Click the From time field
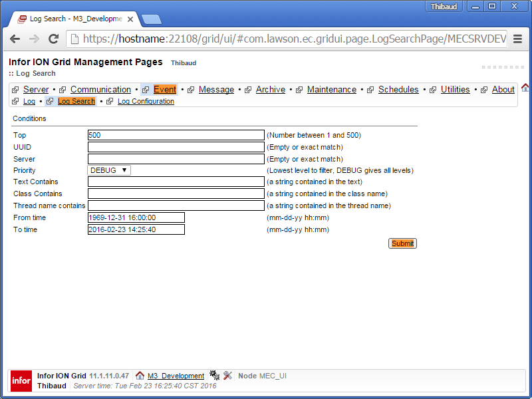532x399 pixels. (x=136, y=217)
